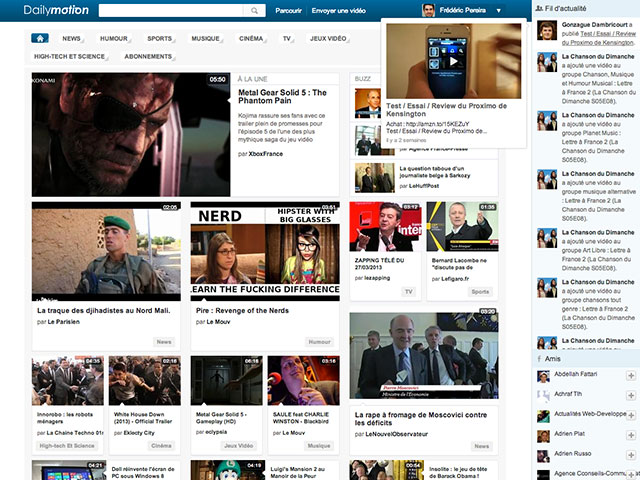The height and width of the screenshot is (480, 640).
Task: Open the Jeux Vidéo category tab
Action: (328, 38)
